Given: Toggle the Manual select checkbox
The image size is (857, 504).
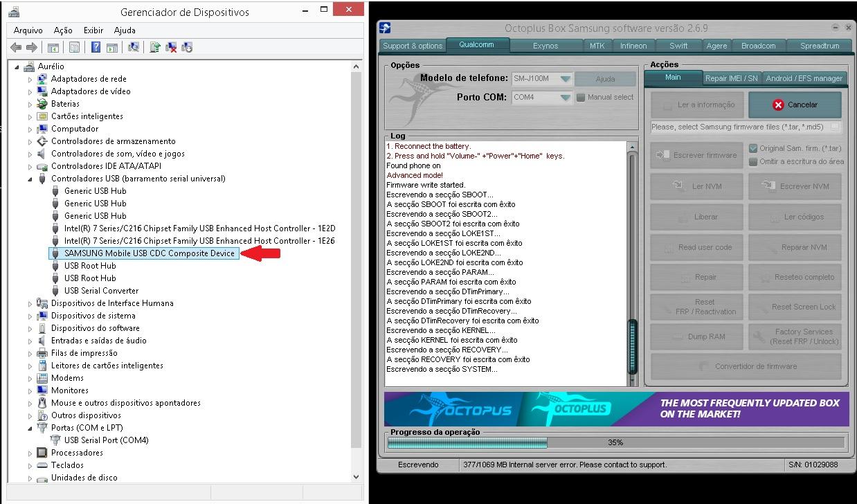Looking at the screenshot, I should [x=581, y=98].
